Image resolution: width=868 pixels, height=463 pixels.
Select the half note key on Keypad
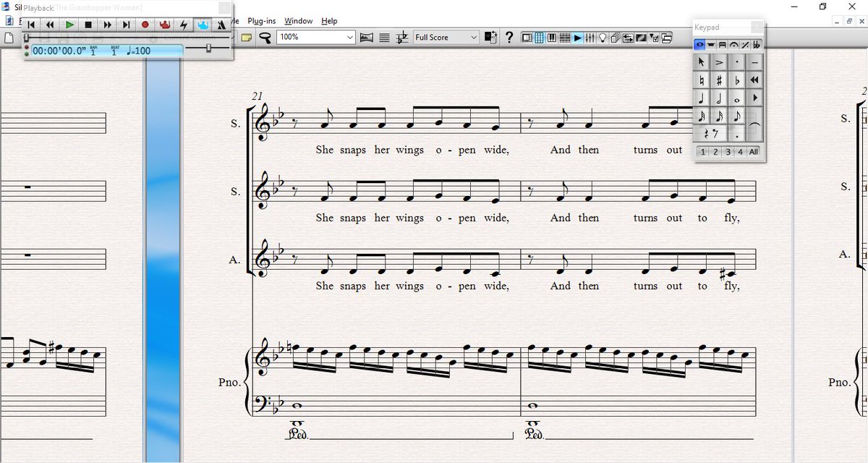(x=720, y=98)
